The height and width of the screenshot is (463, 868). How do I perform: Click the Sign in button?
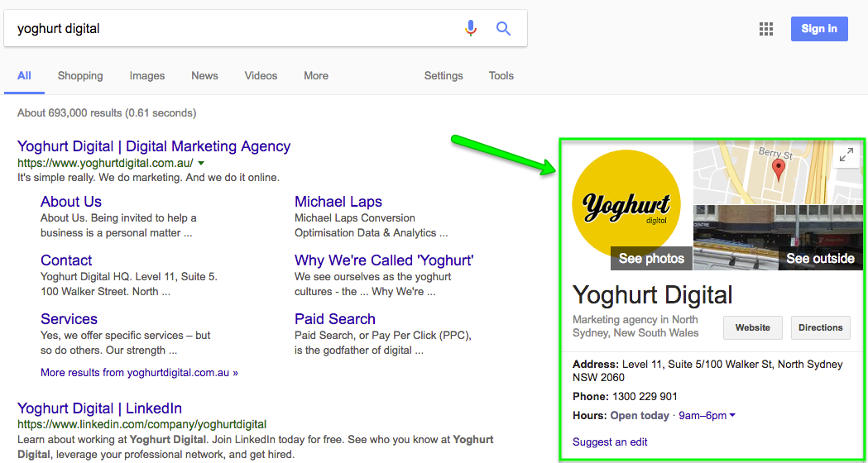(819, 29)
